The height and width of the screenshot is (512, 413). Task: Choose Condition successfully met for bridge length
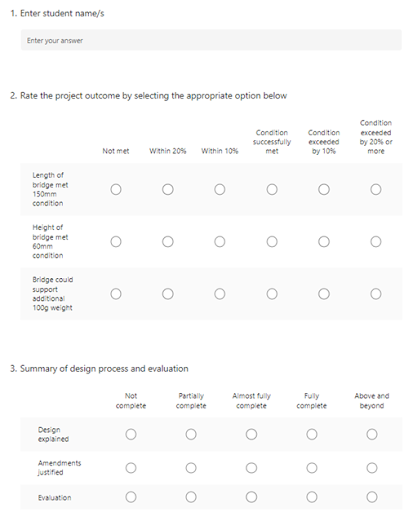pyautogui.click(x=272, y=189)
